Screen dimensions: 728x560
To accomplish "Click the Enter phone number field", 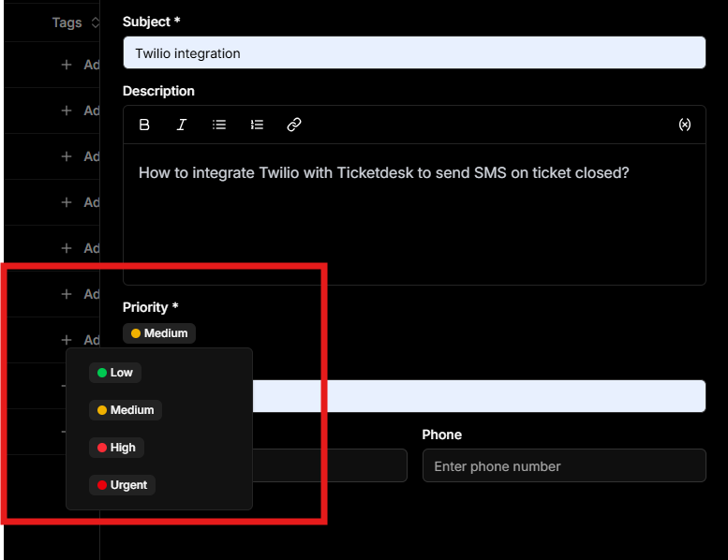I will pyautogui.click(x=564, y=465).
